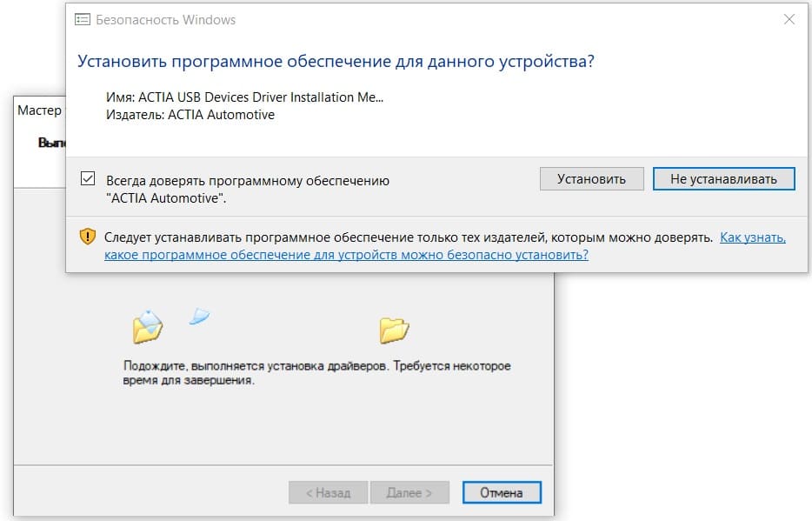This screenshot has width=812, height=521.
Task: Click the flying paper animation icon
Action: [200, 317]
